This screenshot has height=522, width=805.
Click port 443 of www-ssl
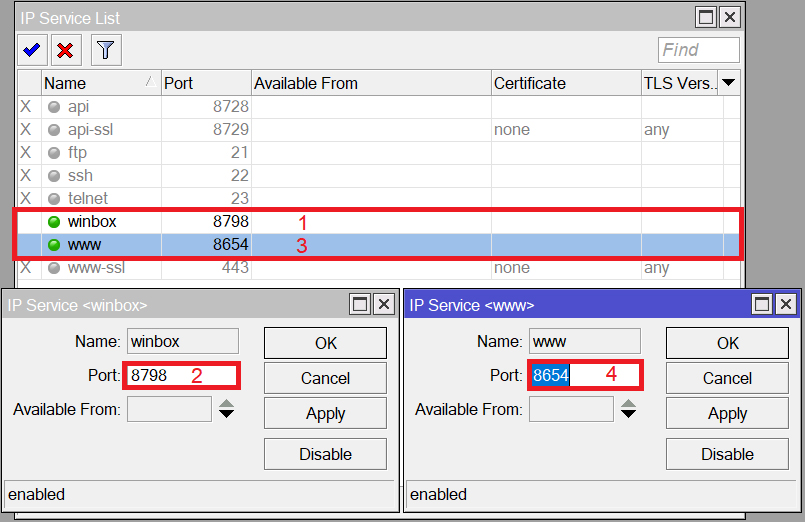coord(235,268)
